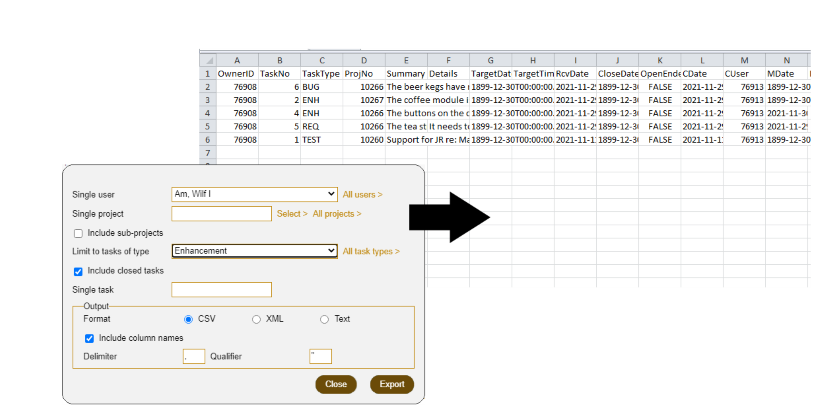Image resolution: width=822 pixels, height=411 pixels.
Task: Click 'Support for JR re:' summary cell
Action: (427, 140)
